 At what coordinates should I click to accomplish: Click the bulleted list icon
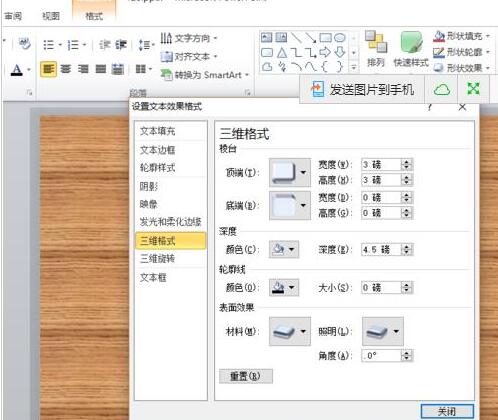[49, 45]
